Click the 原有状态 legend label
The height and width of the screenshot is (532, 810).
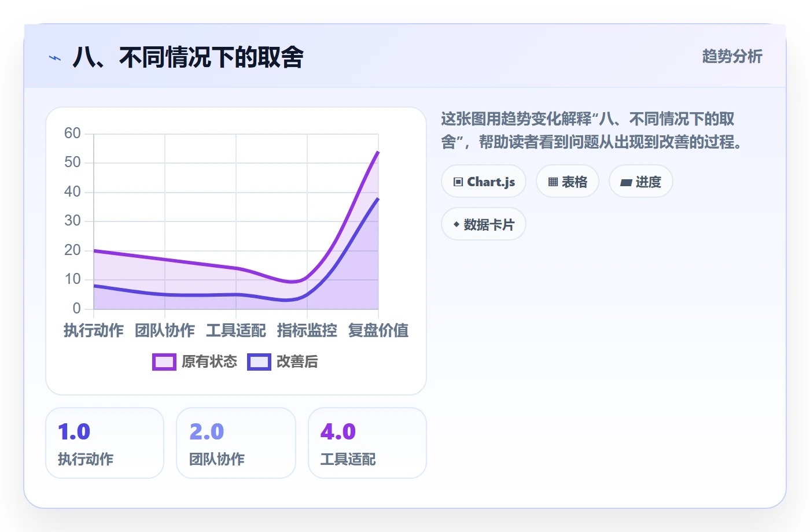pyautogui.click(x=209, y=362)
